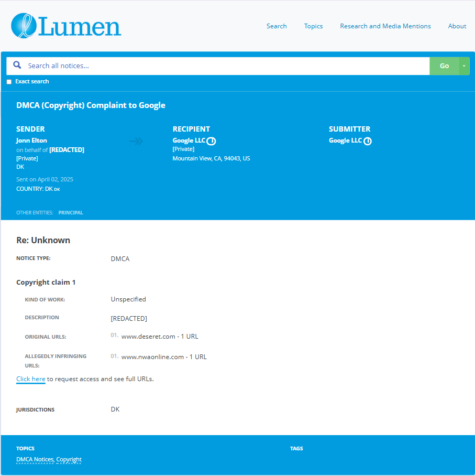Open the Topics menu item
The width and height of the screenshot is (475, 476).
point(313,26)
